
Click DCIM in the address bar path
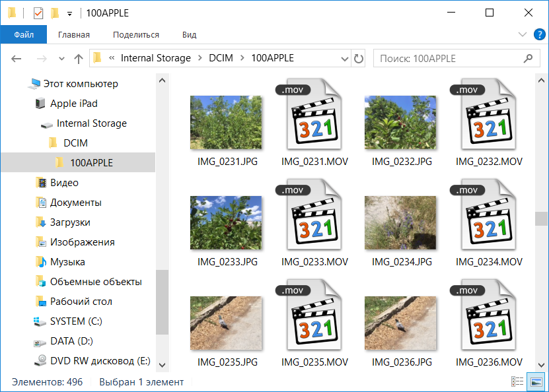(221, 58)
